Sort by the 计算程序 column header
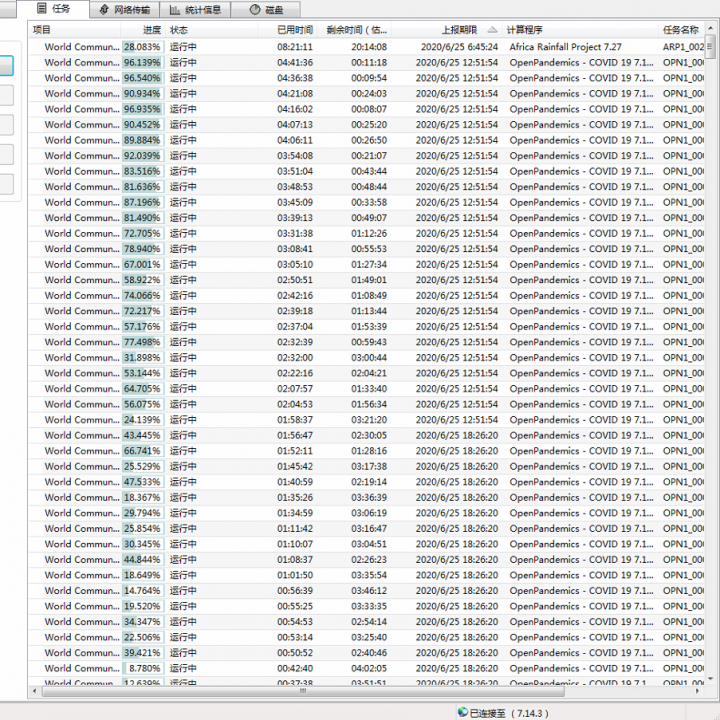The image size is (720, 720). tap(580, 30)
